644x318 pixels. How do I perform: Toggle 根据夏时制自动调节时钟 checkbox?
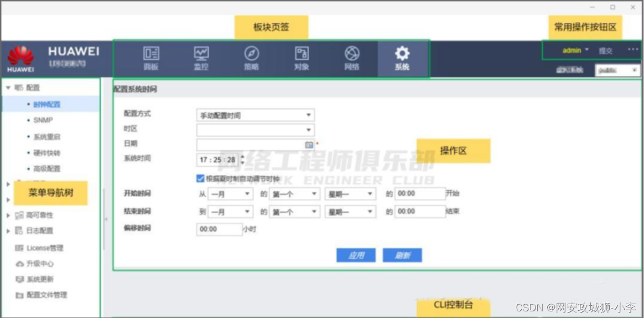click(x=200, y=178)
